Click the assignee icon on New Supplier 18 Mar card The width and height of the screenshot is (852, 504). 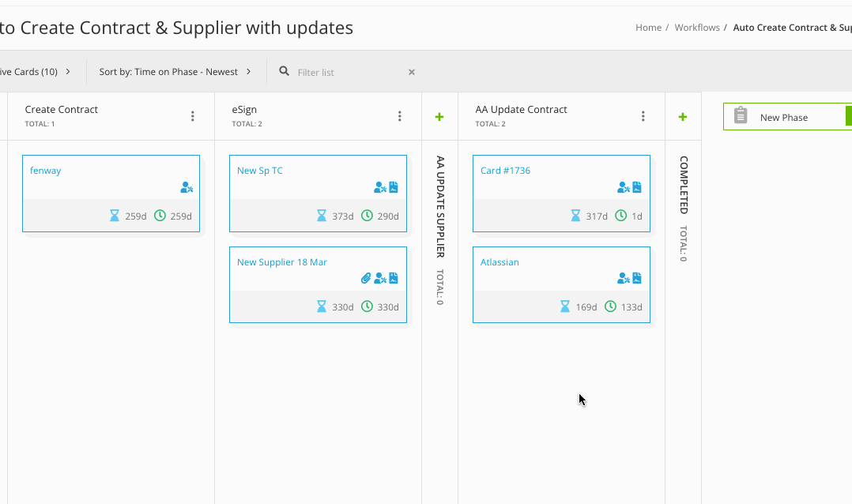pos(380,279)
